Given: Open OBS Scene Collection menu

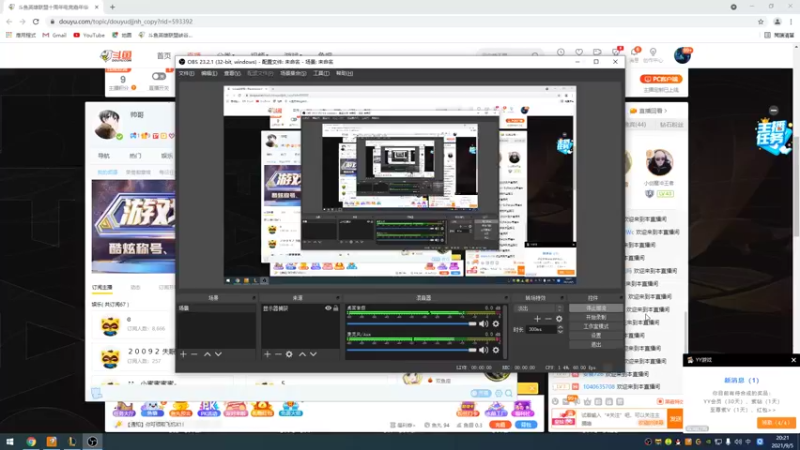Looking at the screenshot, I should coord(293,73).
